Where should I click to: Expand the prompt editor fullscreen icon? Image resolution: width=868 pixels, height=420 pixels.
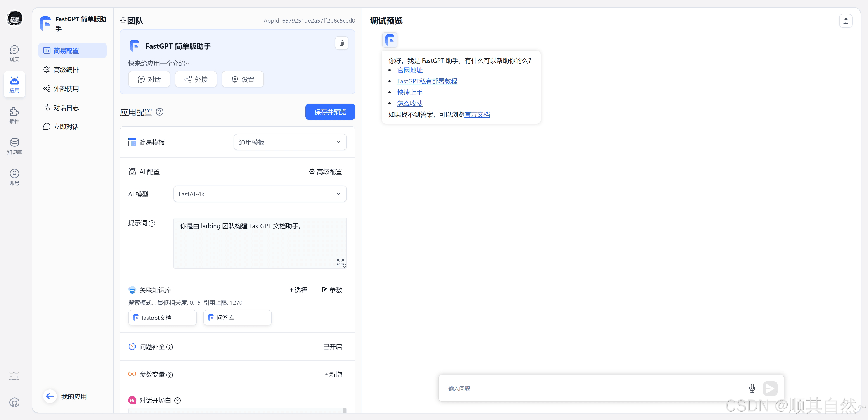340,262
